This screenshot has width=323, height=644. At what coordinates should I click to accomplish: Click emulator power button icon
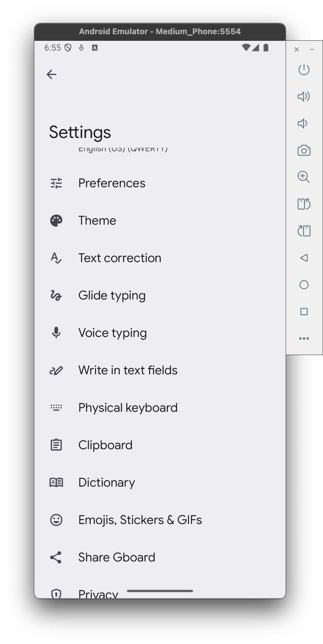[304, 70]
